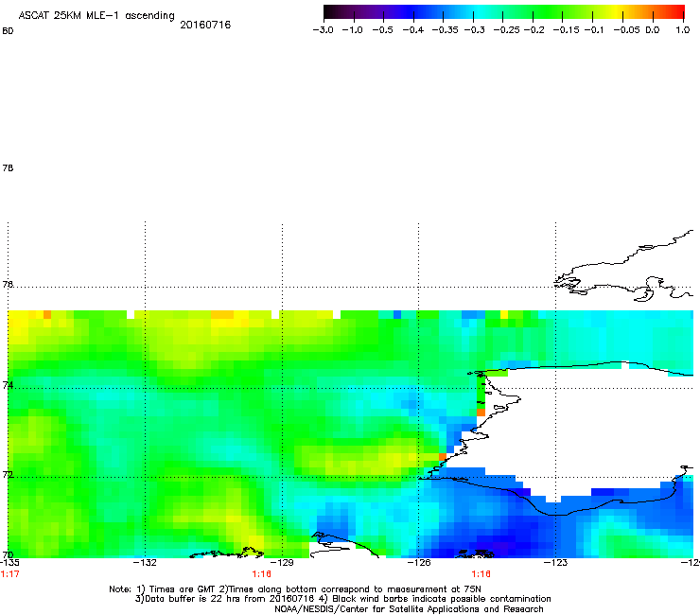Click the -132 longitude axis label

coord(145,563)
